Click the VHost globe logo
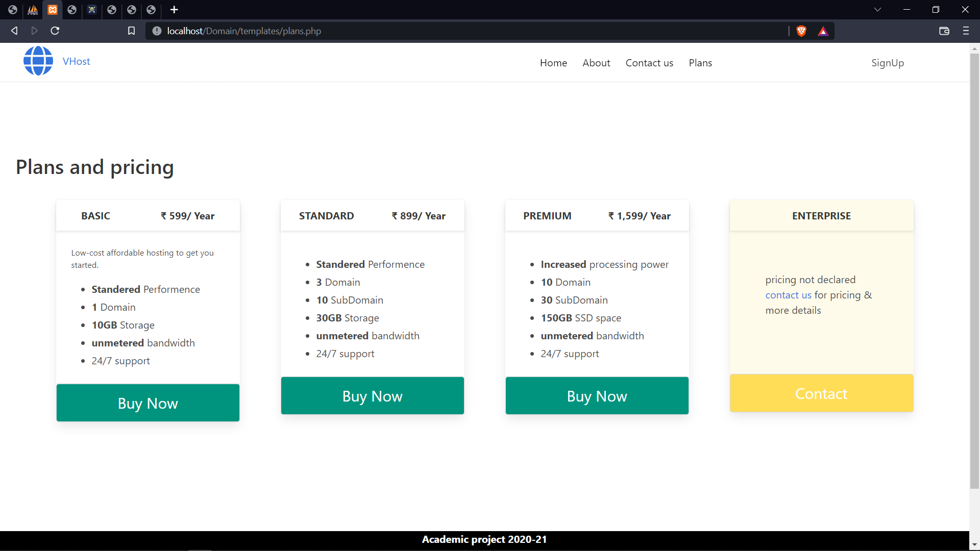This screenshot has width=980, height=551. point(38,61)
